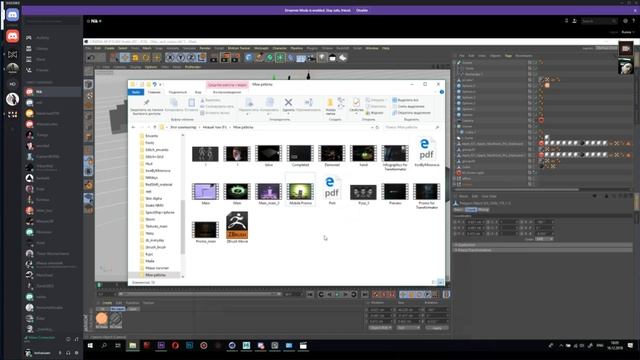The image size is (640, 360).
Task: Open Nik channel header dropdown
Action: 100,21
